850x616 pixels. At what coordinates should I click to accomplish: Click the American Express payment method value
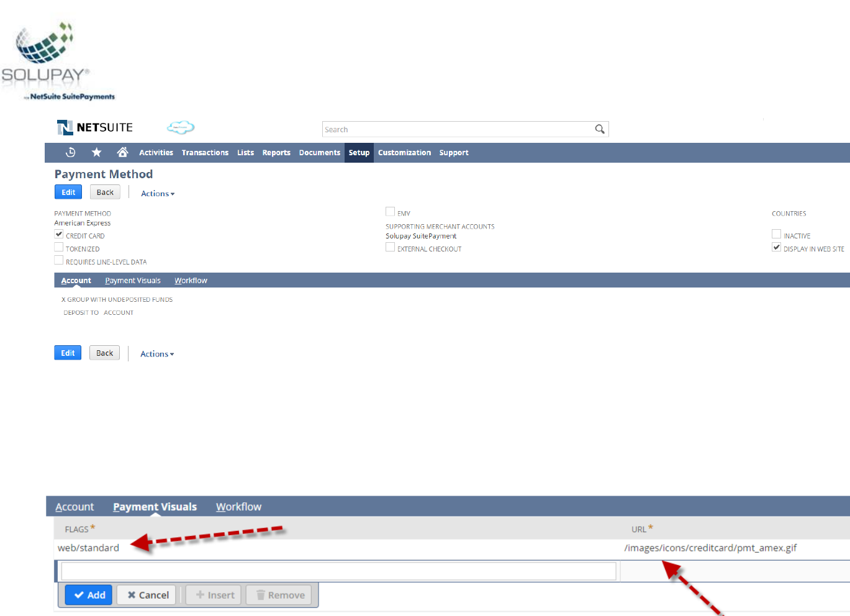(x=82, y=223)
